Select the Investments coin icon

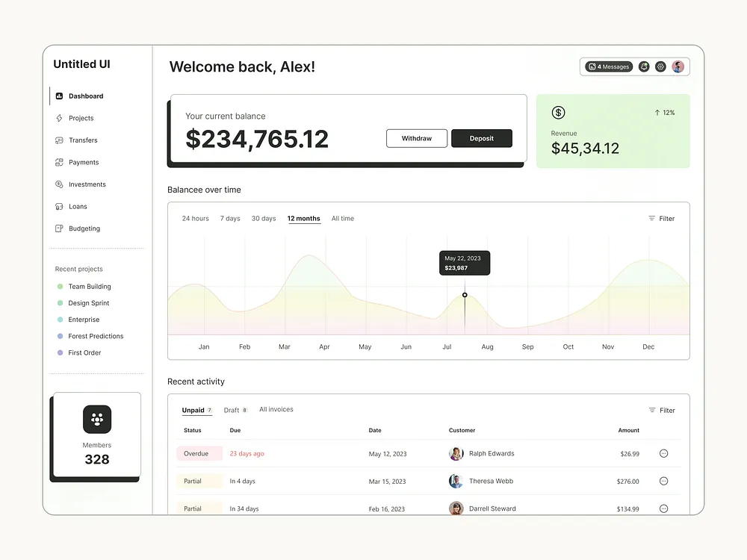(59, 184)
